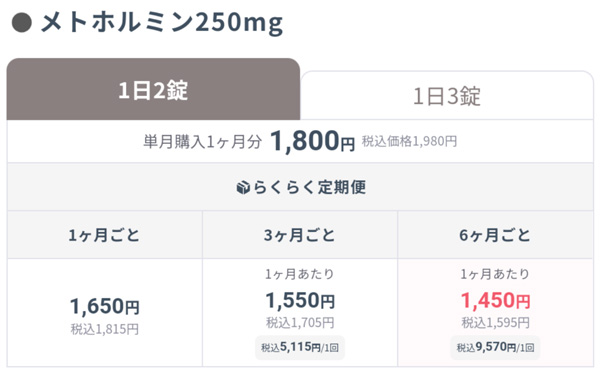The height and width of the screenshot is (376, 600).
Task: Click the 税込9,570円/1回 badge
Action: (496, 347)
